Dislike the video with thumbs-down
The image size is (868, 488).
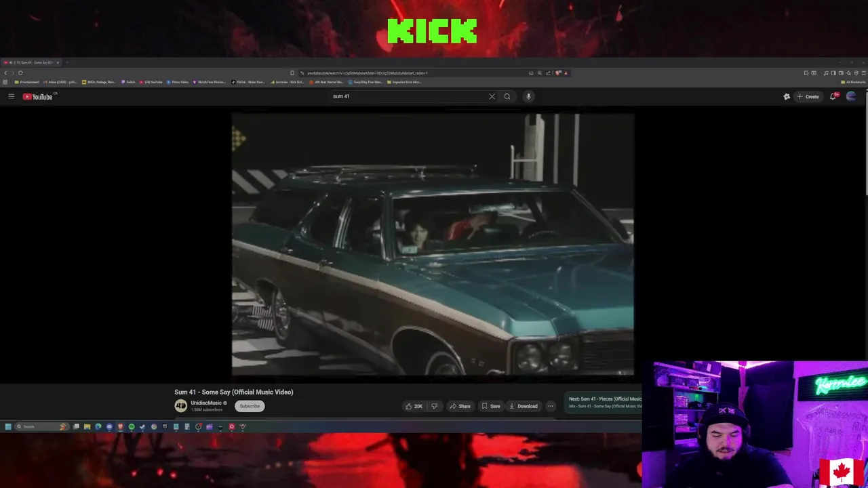click(434, 406)
